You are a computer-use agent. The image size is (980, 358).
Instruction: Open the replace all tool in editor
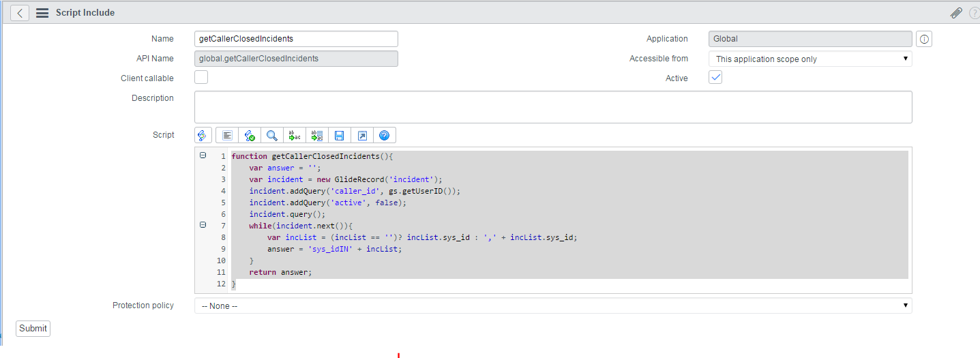point(317,135)
